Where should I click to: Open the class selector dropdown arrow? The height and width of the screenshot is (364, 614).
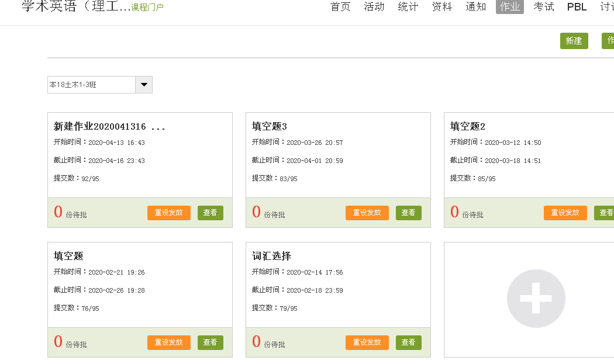coord(144,85)
